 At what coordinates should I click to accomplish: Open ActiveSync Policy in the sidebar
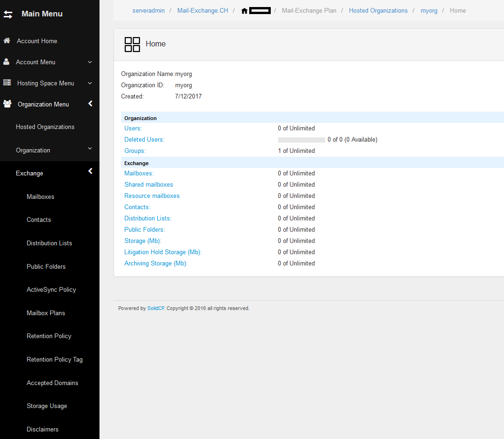pyautogui.click(x=52, y=290)
